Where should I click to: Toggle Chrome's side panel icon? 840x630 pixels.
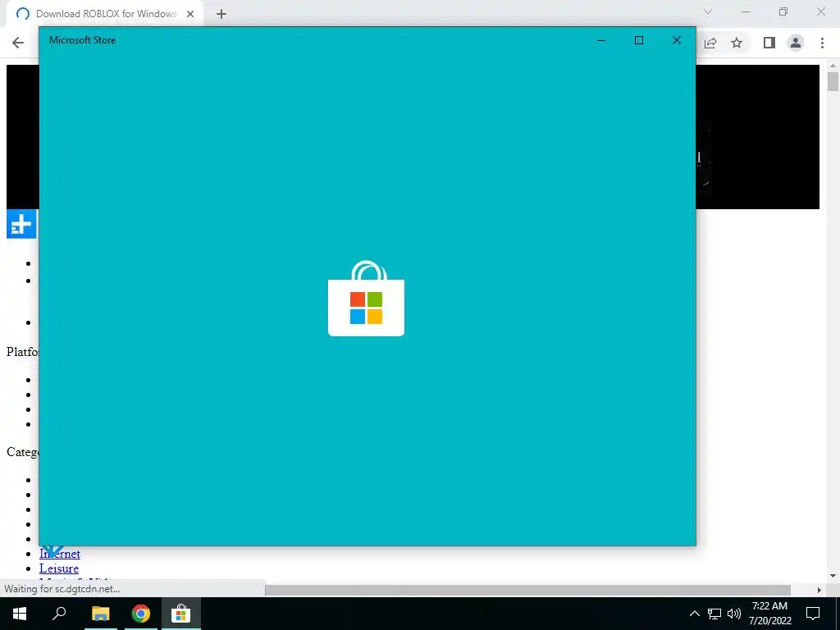[769, 43]
